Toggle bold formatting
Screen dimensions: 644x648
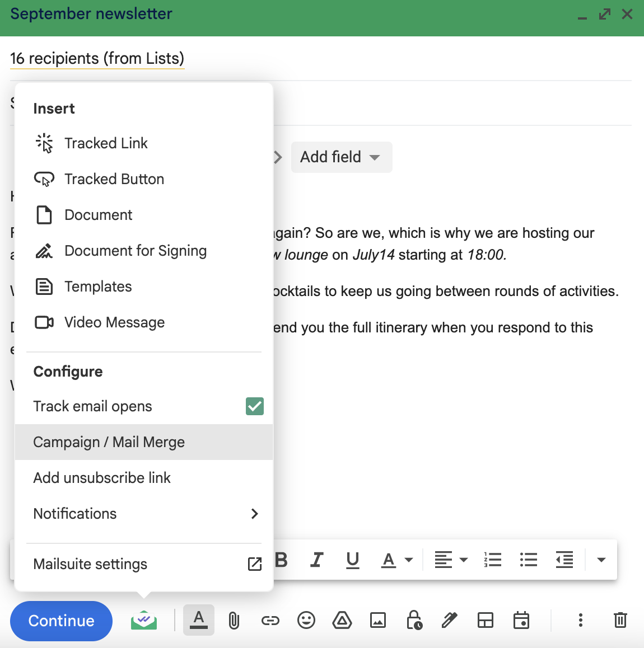[x=281, y=560]
